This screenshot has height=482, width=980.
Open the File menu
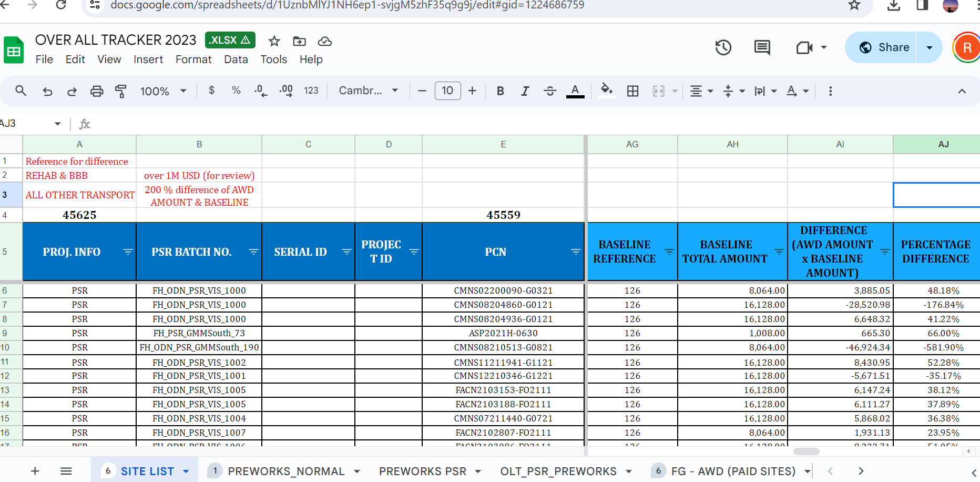pyautogui.click(x=44, y=59)
